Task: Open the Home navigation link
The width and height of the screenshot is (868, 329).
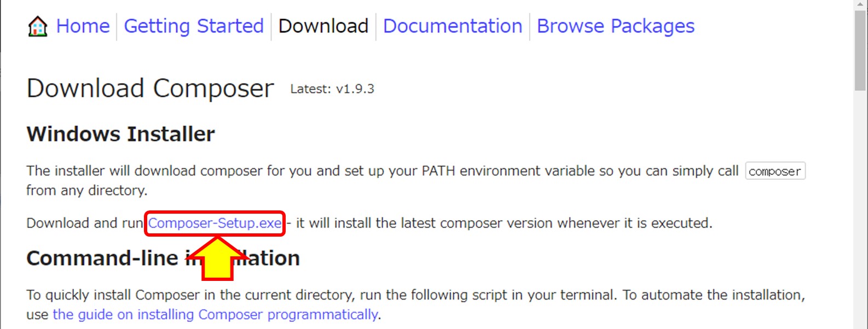Action: [x=83, y=26]
